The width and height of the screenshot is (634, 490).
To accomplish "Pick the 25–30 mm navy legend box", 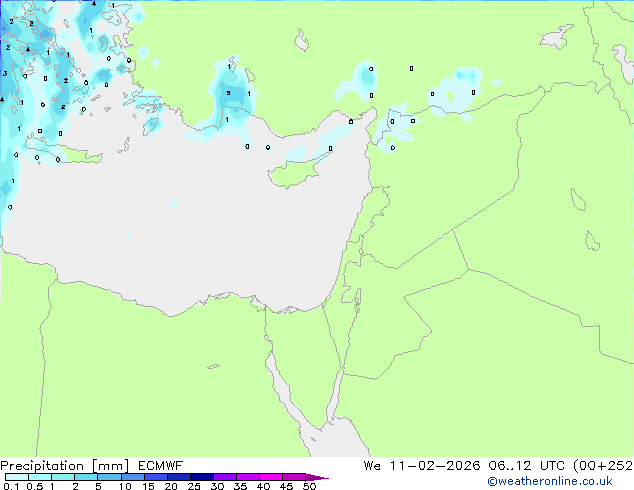I will 202,477.
